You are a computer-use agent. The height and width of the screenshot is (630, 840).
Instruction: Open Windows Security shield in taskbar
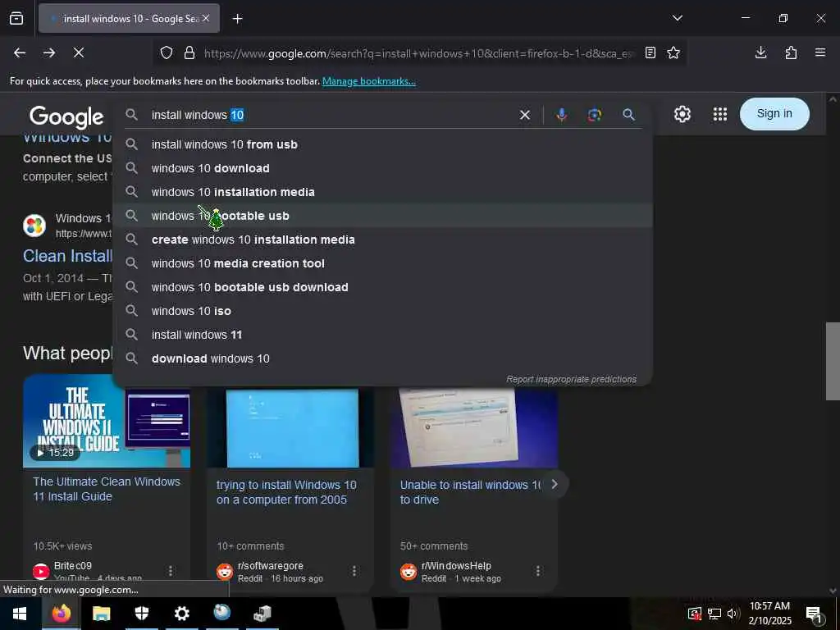[x=141, y=614]
